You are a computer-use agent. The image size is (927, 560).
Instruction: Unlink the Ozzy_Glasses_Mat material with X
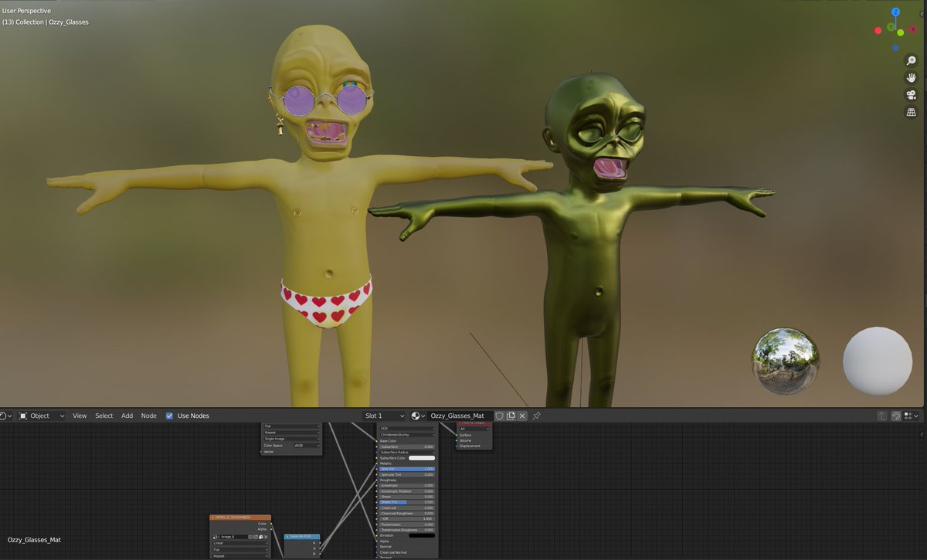(522, 416)
